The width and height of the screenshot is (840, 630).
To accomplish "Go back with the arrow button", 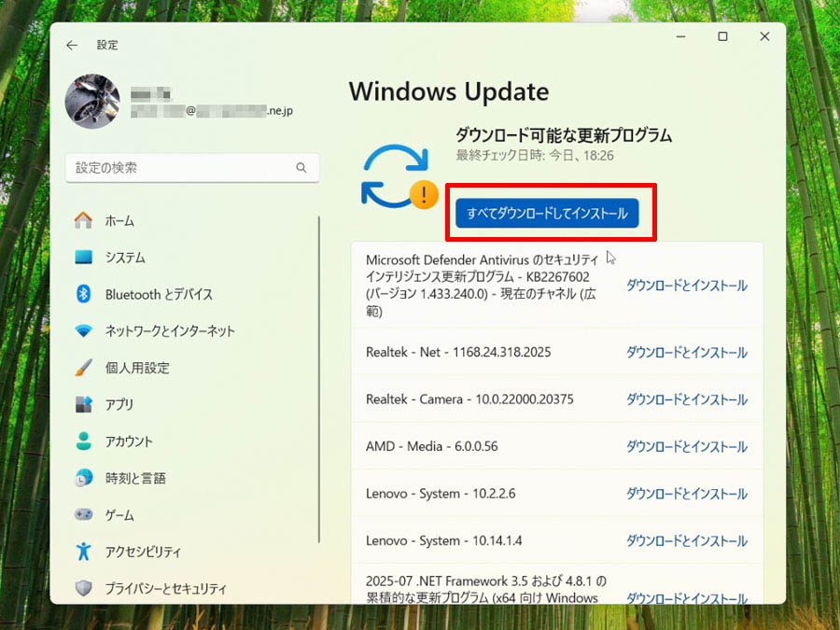I will pos(72,45).
